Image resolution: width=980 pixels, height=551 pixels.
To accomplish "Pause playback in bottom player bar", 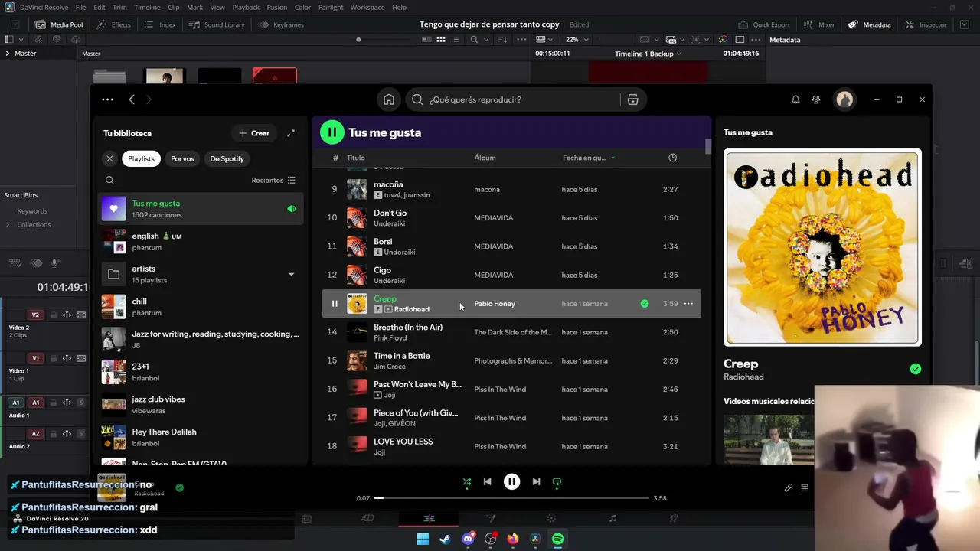I will tap(511, 481).
